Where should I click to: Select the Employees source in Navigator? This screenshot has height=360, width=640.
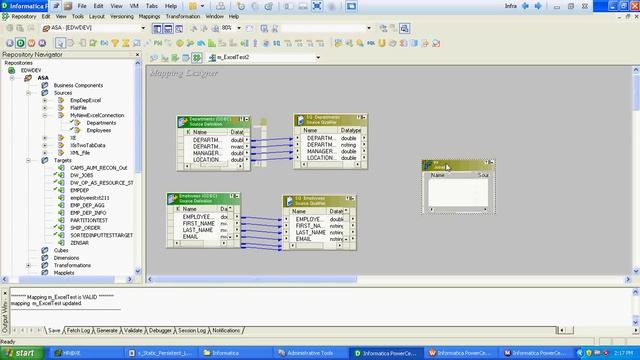pyautogui.click(x=99, y=131)
